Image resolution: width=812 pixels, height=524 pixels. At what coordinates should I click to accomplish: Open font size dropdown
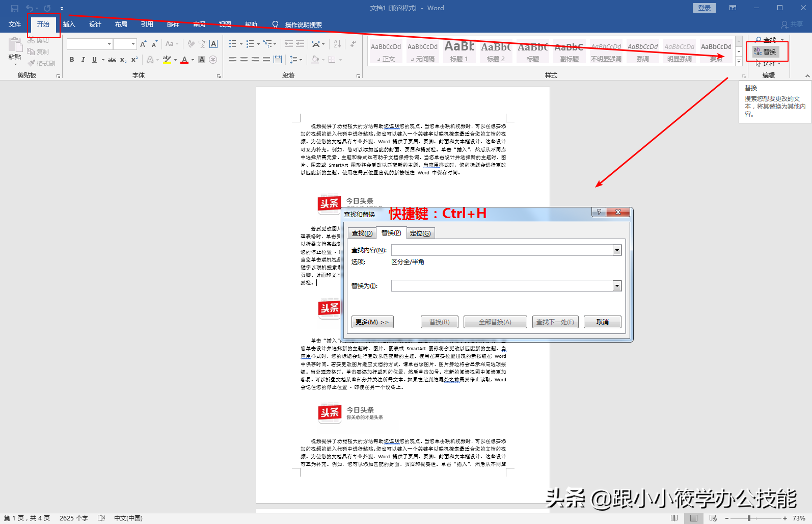tap(133, 44)
